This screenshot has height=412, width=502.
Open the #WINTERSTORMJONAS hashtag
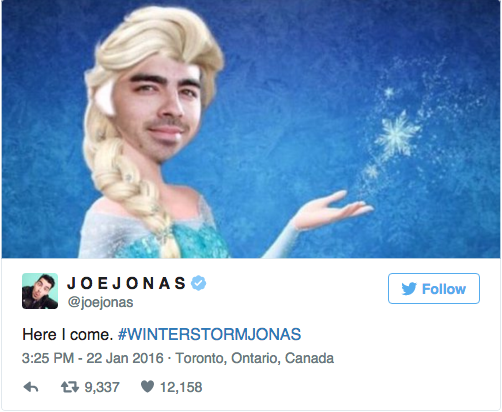(210, 334)
